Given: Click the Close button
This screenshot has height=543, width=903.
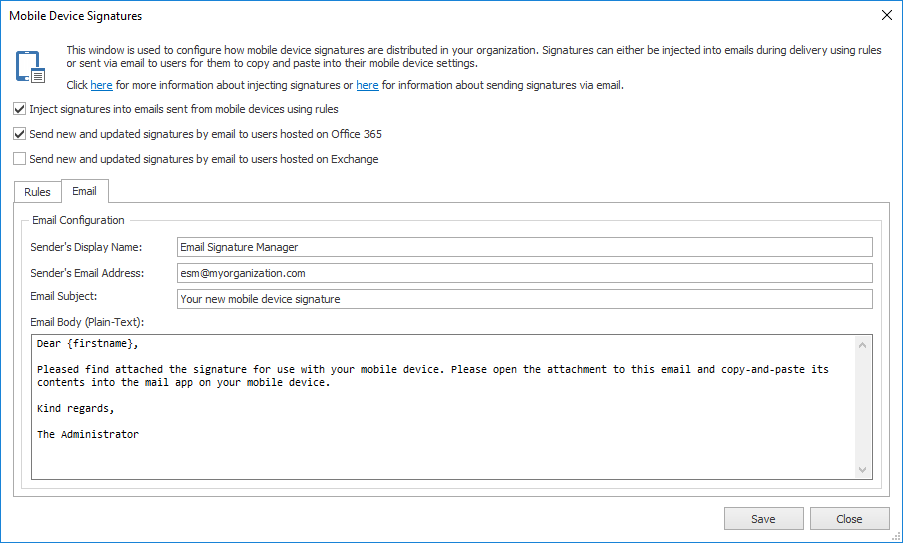Looking at the screenshot, I should coord(849,519).
